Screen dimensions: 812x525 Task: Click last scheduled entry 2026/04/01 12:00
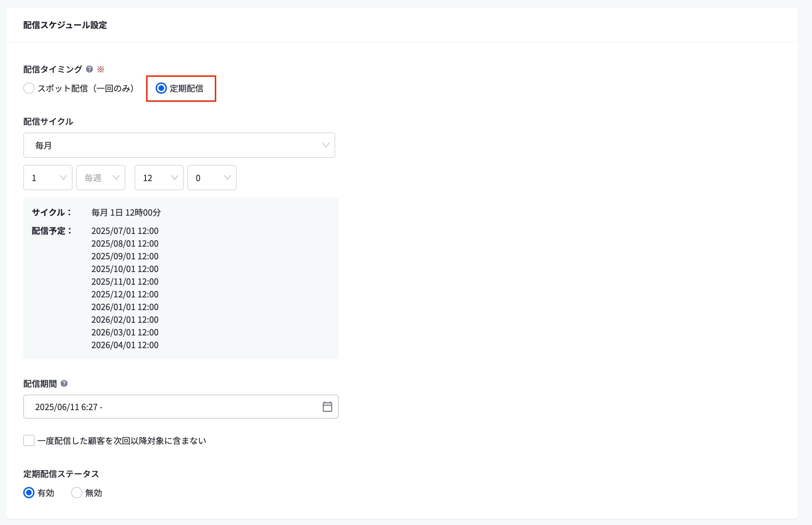(x=125, y=345)
